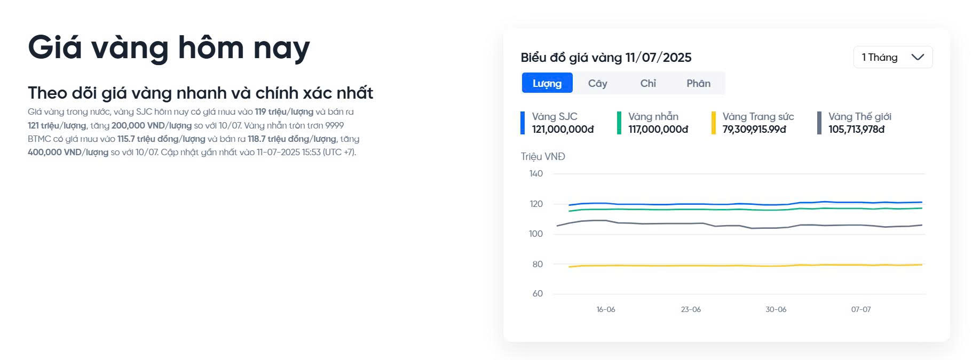
Task: Click the gray Vàng Thế giới color bar
Action: point(819,123)
